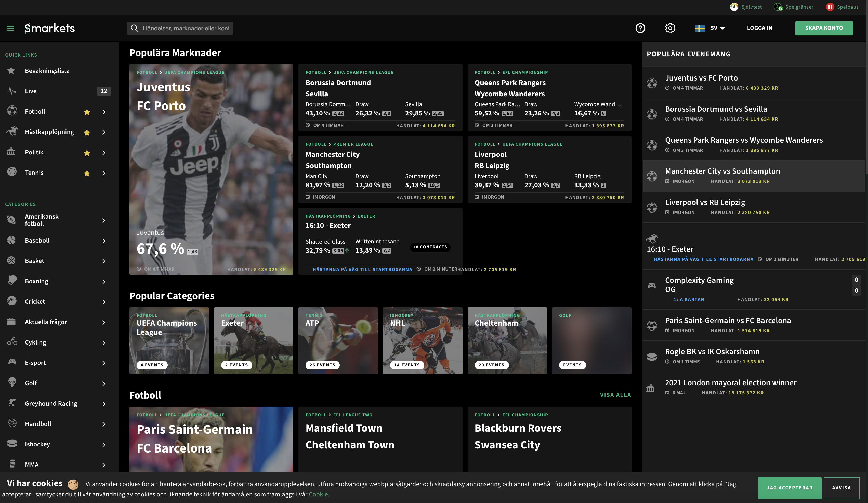Expand the E-sport category chevron
Screen dimensions: 868x503
104,363
